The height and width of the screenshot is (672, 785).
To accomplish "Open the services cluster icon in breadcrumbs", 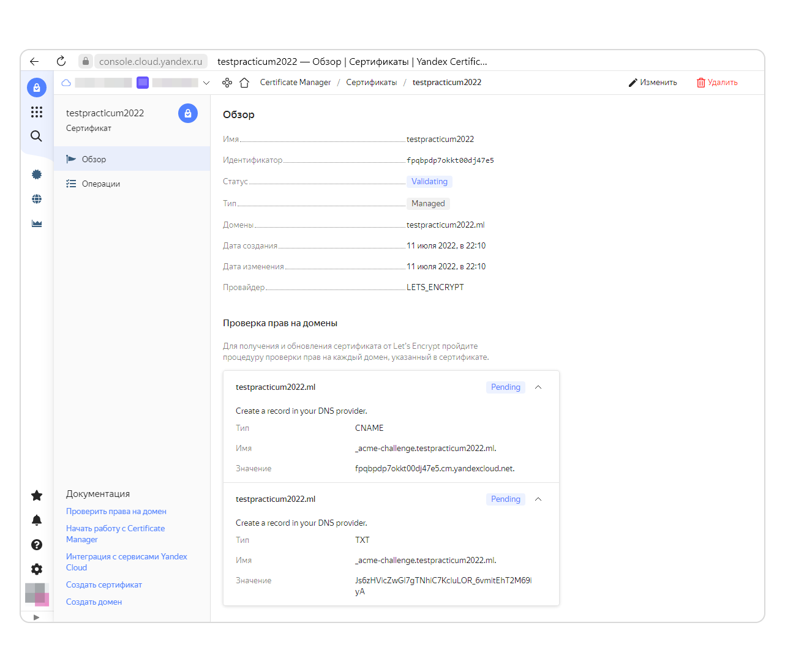I will coord(227,83).
